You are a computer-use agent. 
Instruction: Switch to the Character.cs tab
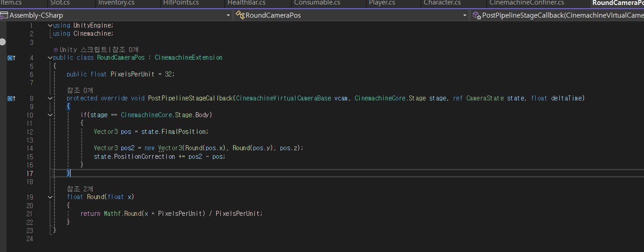(442, 3)
